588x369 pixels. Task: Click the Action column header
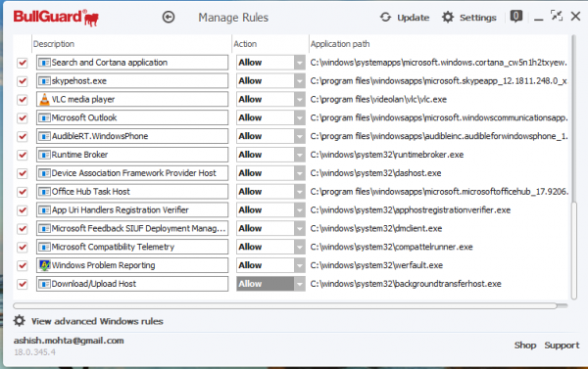tap(245, 44)
